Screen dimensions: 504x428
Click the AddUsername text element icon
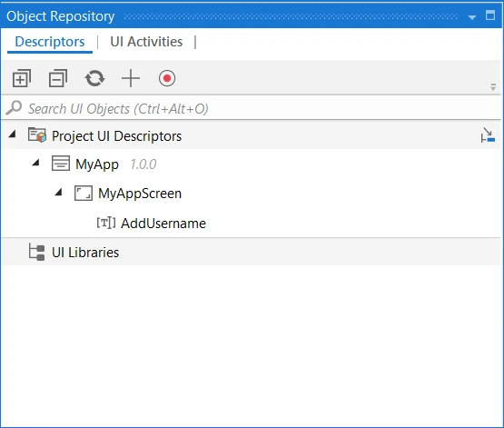[x=106, y=223]
